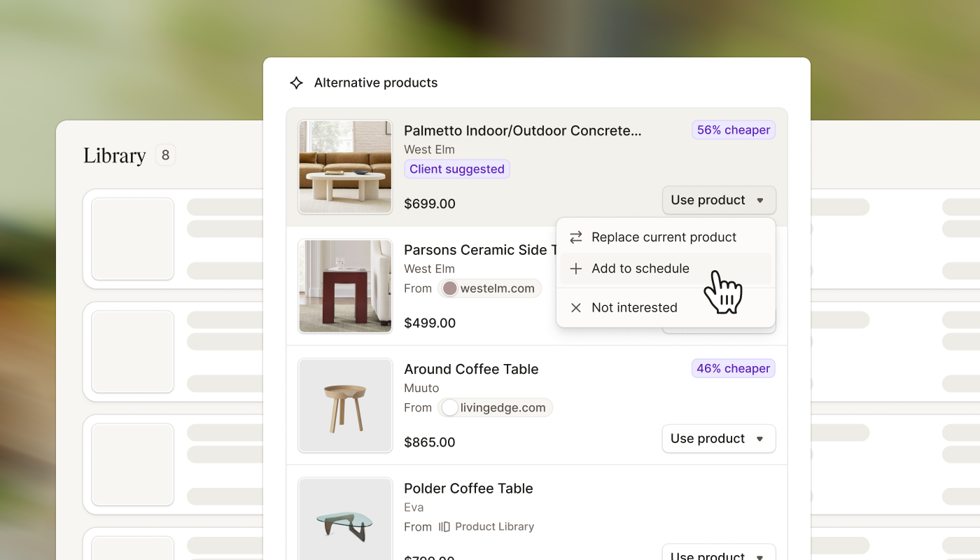Open the westelm.com source link

(x=489, y=288)
